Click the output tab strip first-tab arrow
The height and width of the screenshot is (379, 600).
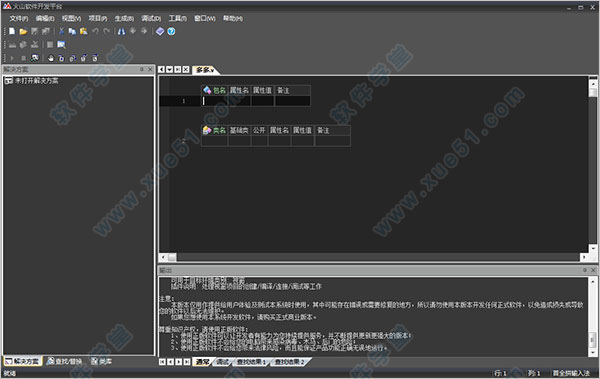coord(162,361)
